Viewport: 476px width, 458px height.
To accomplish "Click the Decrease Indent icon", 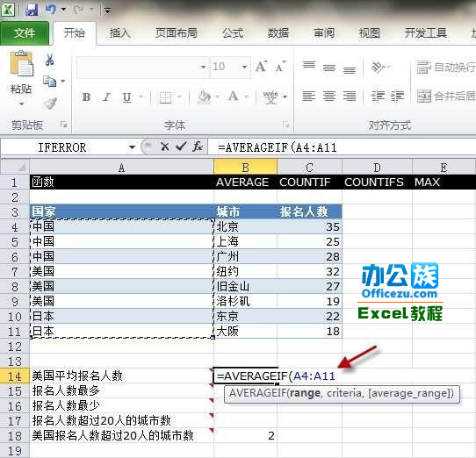I will [x=377, y=97].
